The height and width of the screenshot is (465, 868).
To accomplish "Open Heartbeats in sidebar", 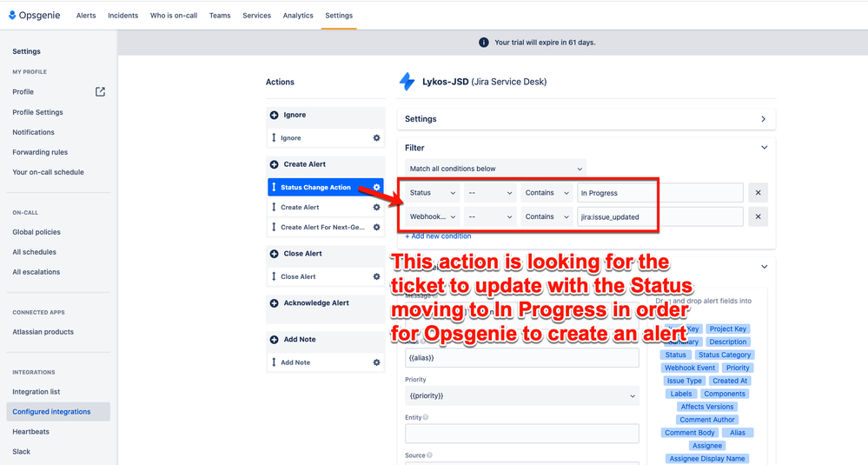I will (31, 431).
